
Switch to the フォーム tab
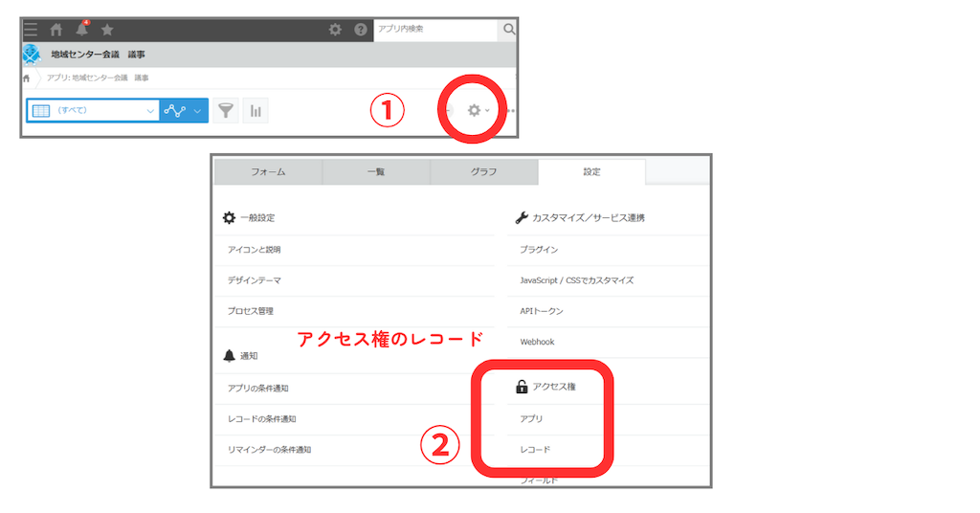point(268,172)
